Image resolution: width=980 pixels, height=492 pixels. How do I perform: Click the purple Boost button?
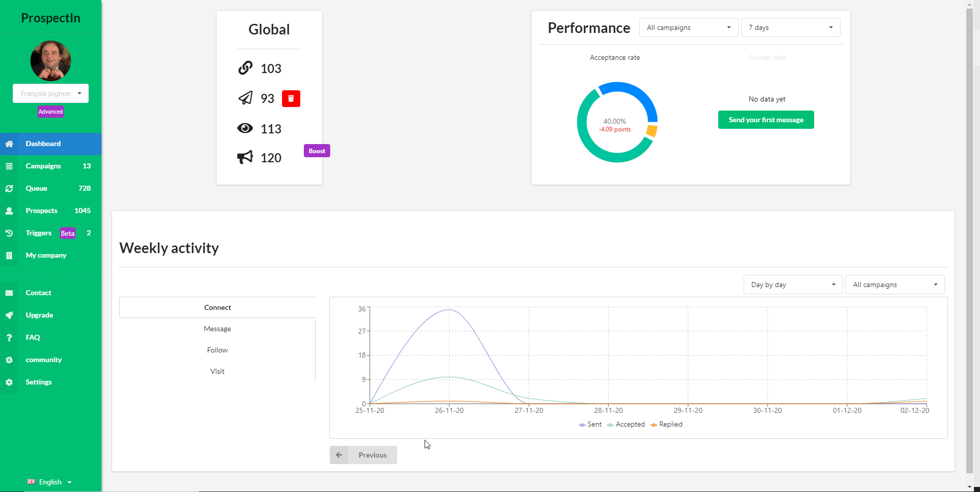[x=317, y=151]
